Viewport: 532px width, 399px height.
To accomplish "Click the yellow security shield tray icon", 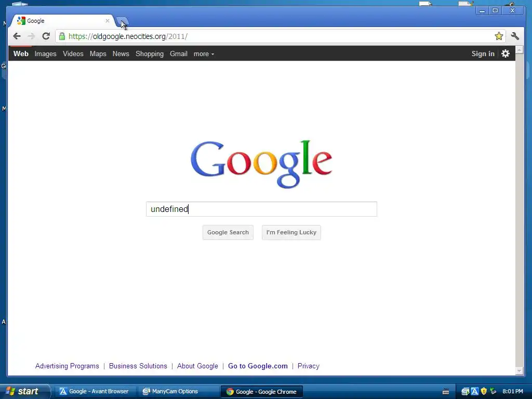I will coord(484,392).
